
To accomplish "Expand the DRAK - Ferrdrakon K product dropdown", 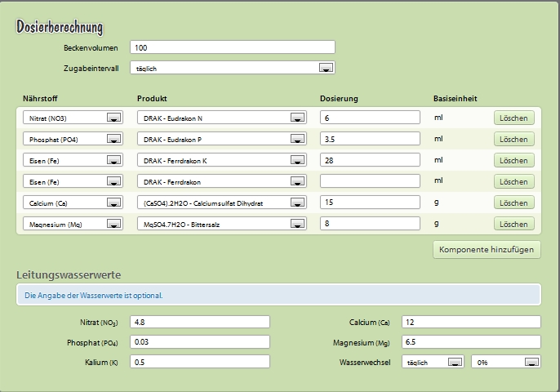I will pos(222,160).
